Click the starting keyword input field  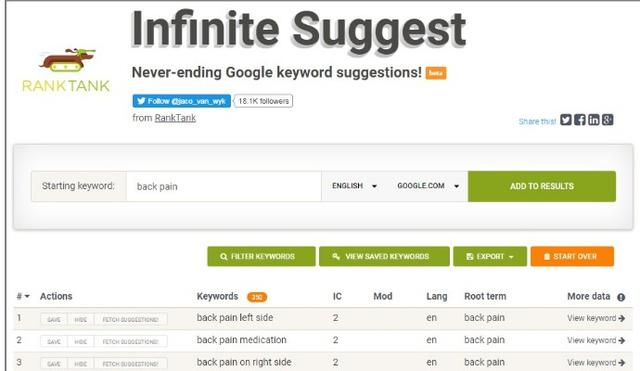pos(224,186)
